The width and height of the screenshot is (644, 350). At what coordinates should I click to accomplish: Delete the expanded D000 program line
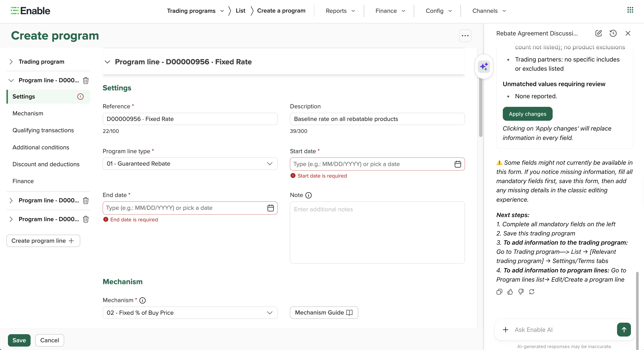point(86,80)
